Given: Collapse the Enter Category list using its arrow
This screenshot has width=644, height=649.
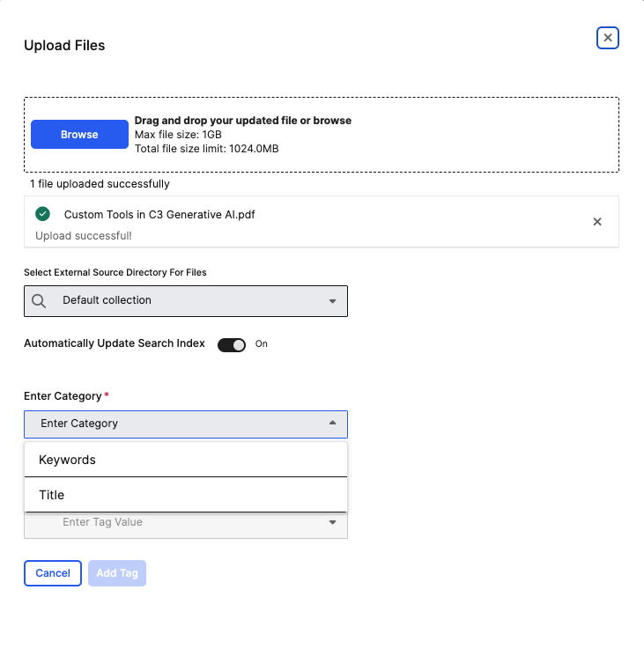Looking at the screenshot, I should [332, 424].
